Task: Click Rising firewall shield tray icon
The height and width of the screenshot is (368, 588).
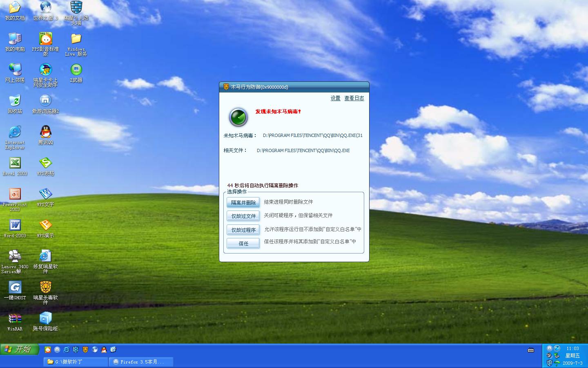Action: 549,363
